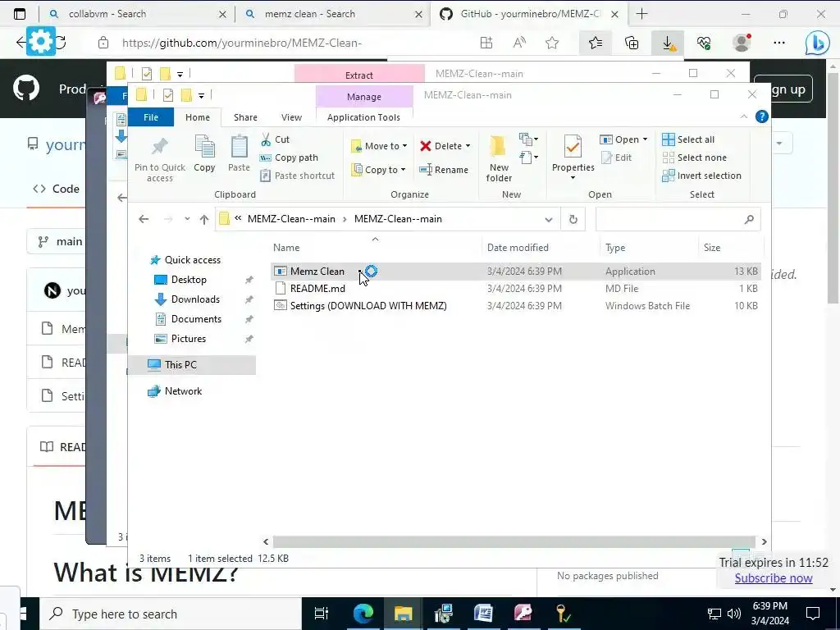Click main branch selector button

pos(57,242)
